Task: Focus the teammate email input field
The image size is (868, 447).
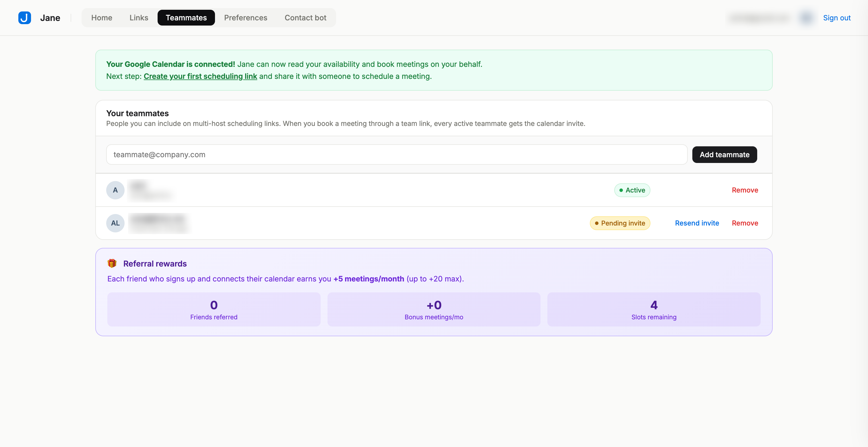Action: point(397,155)
